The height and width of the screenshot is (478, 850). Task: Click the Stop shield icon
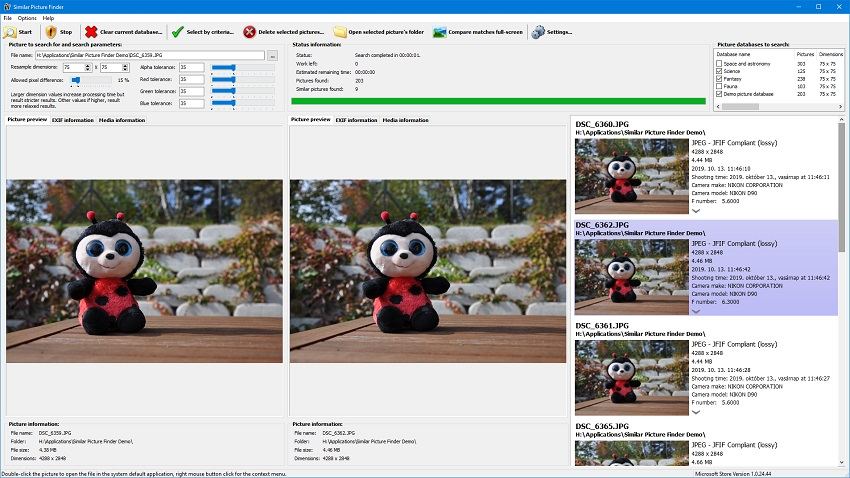(x=51, y=32)
